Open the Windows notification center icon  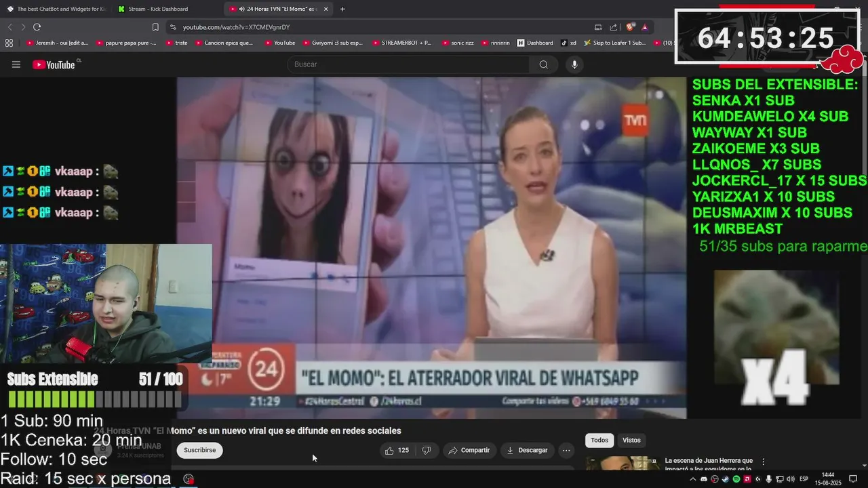click(853, 479)
